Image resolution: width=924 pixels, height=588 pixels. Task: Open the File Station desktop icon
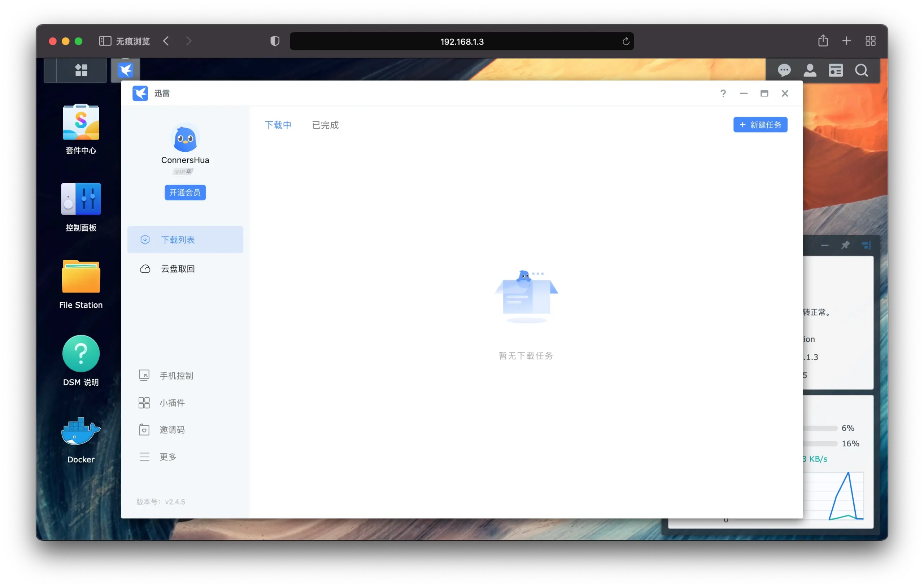click(x=81, y=285)
